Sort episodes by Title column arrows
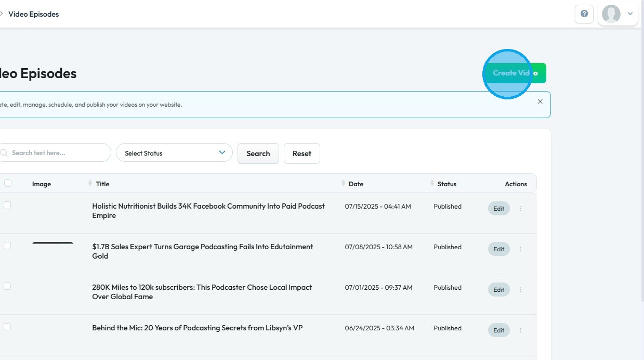The width and height of the screenshot is (644, 360). click(x=90, y=183)
